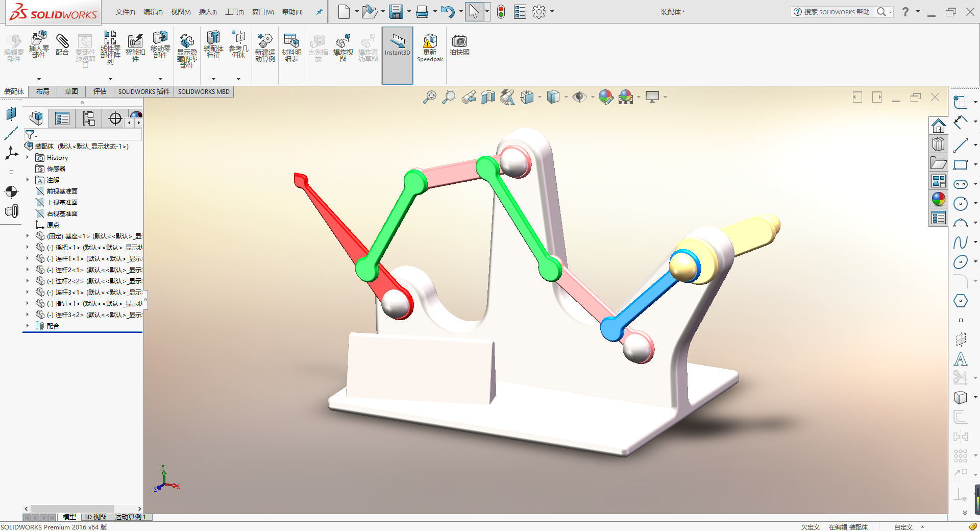This screenshot has width=980, height=531.
Task: Toggle the menu bar pin icon
Action: pos(320,12)
